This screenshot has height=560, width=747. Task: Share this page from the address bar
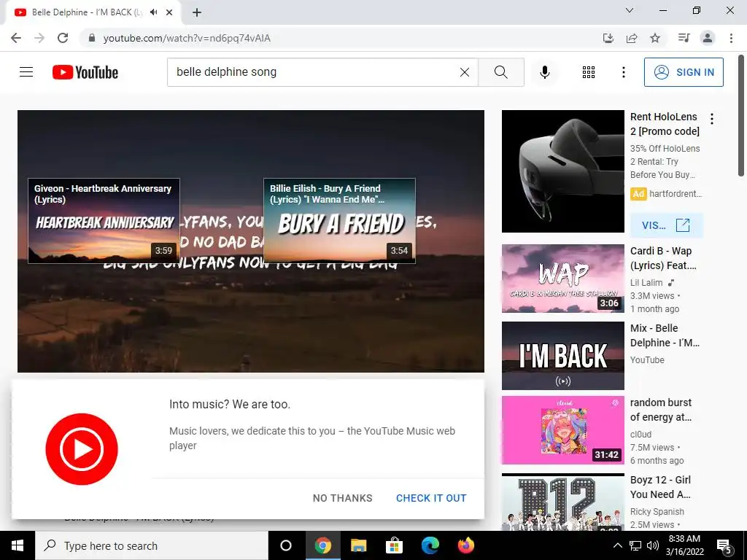click(x=632, y=38)
